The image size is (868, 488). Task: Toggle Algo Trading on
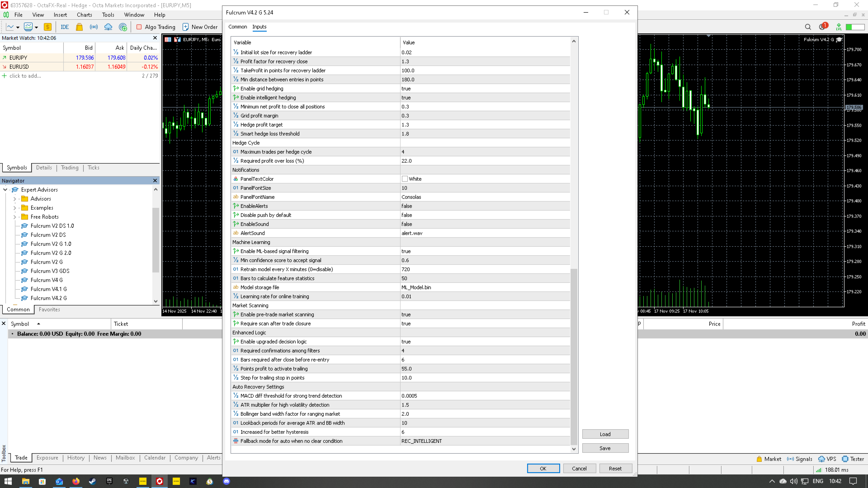[x=156, y=27]
